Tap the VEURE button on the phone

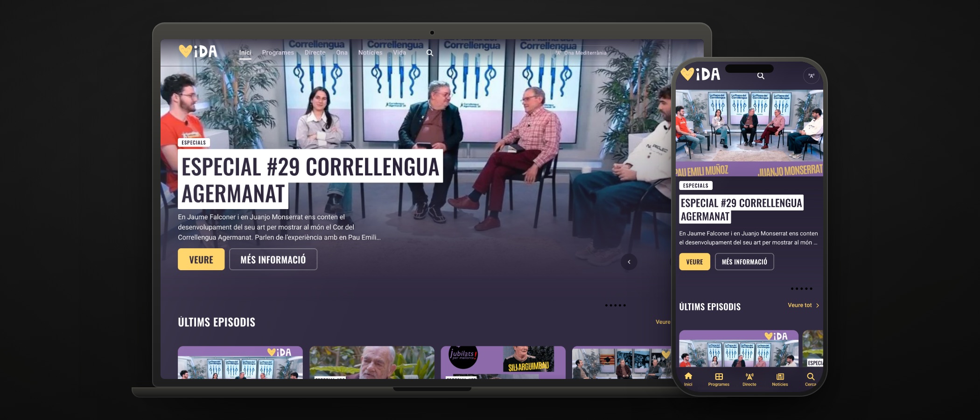coord(694,262)
